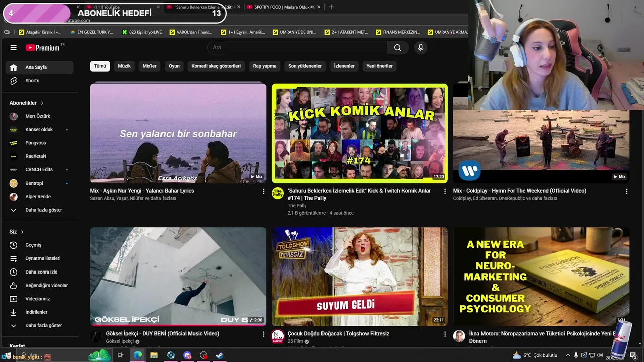Open Daha sonra izle in sidebar

pos(40,272)
